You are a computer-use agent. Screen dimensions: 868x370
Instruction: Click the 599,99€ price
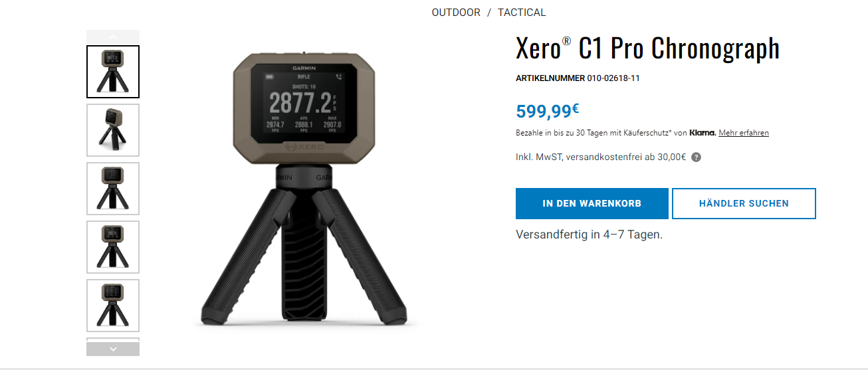pos(548,110)
